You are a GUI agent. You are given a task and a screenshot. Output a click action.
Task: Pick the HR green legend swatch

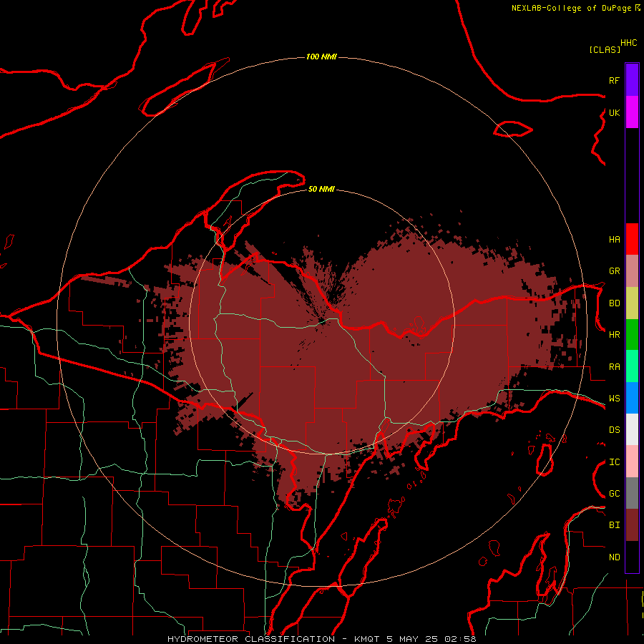(632, 335)
